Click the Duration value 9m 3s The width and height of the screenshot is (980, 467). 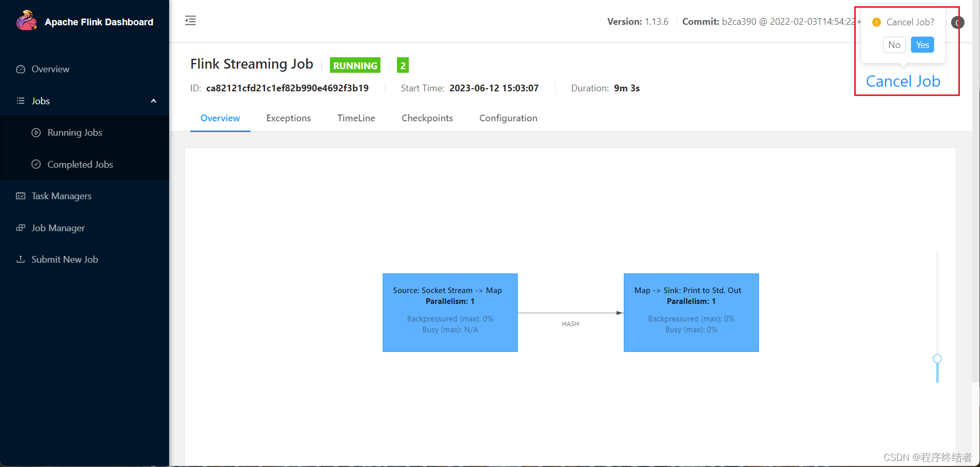[x=627, y=88]
